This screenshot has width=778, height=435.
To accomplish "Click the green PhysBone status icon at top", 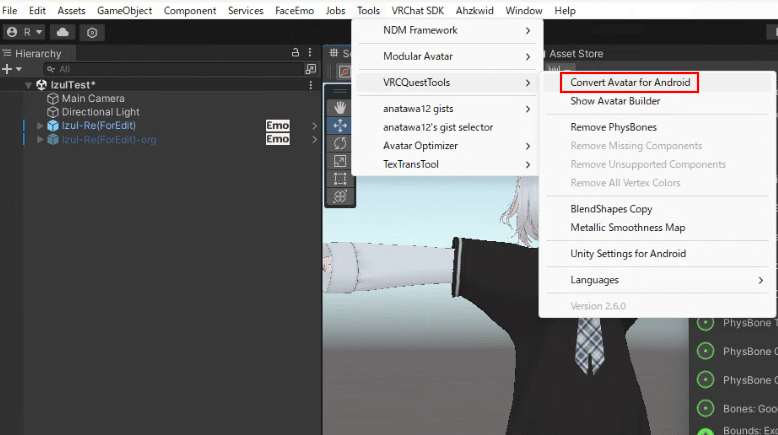I will pos(705,323).
